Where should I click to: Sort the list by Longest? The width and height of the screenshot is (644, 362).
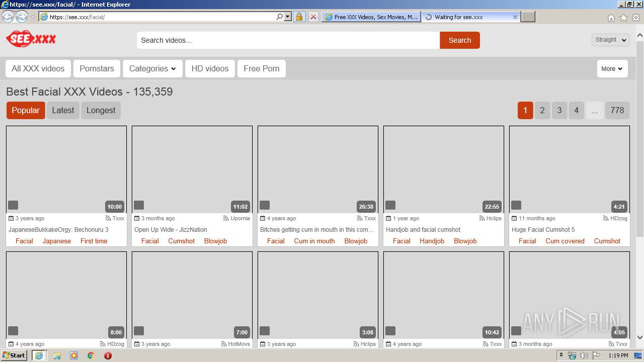coord(101,110)
